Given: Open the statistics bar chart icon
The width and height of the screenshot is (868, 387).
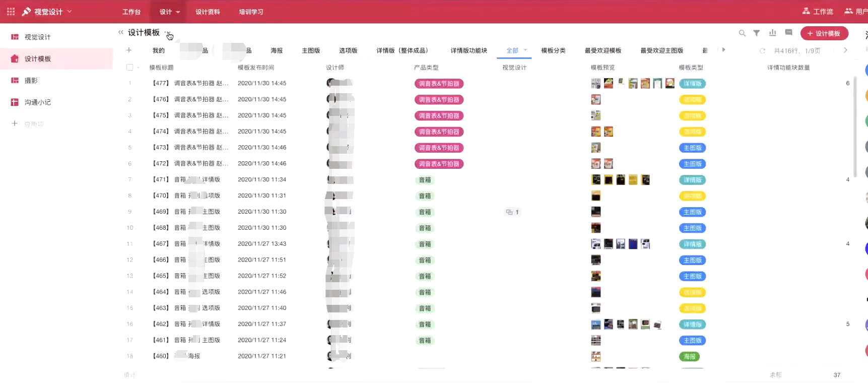Looking at the screenshot, I should pos(772,33).
